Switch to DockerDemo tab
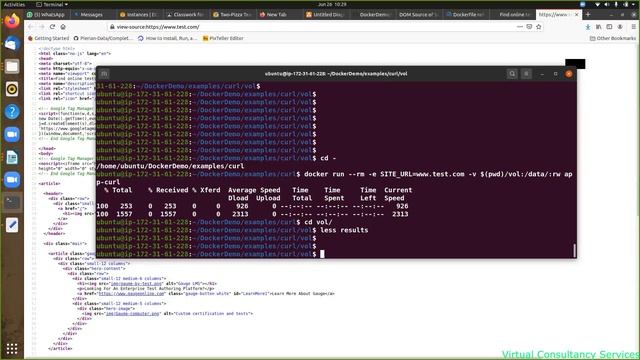The height and width of the screenshot is (360, 640). point(372,14)
